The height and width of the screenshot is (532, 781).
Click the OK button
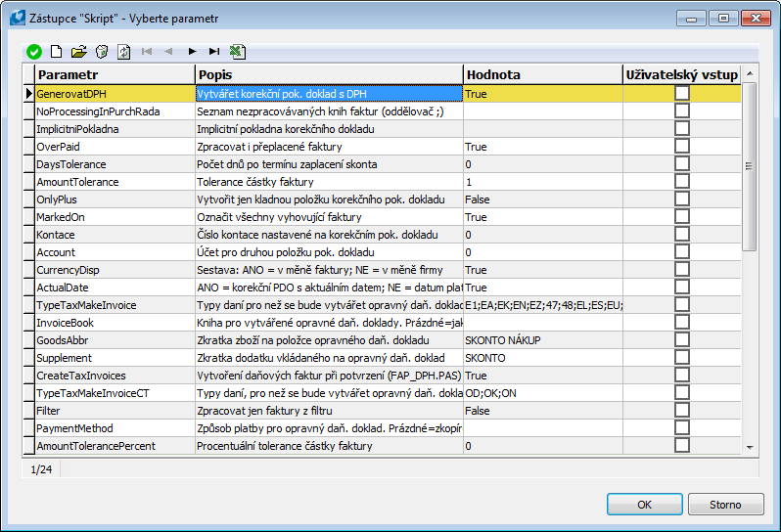point(645,505)
